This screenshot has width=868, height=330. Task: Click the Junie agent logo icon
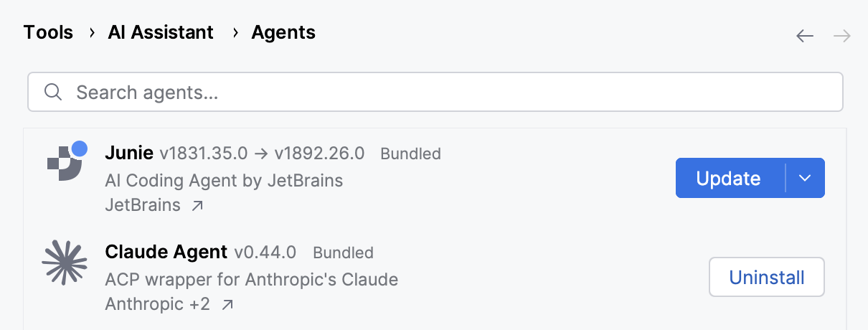click(65, 163)
